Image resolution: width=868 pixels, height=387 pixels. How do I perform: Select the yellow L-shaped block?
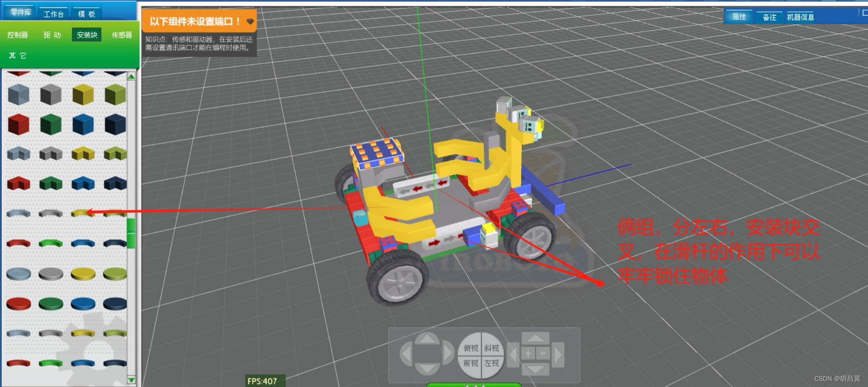83,153
